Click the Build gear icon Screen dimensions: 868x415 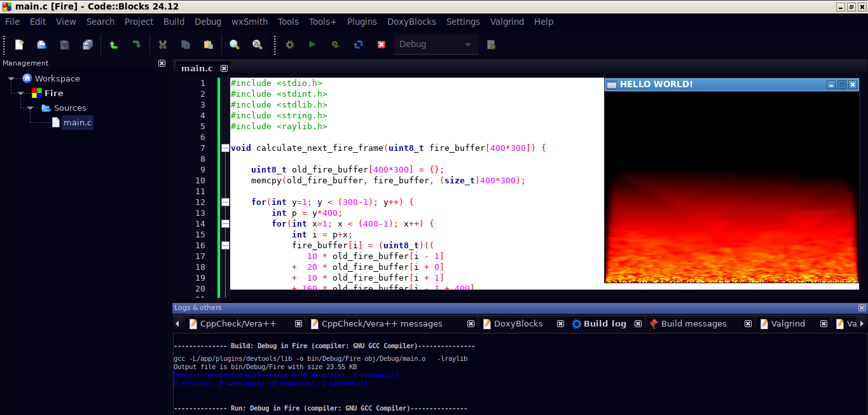pos(290,45)
